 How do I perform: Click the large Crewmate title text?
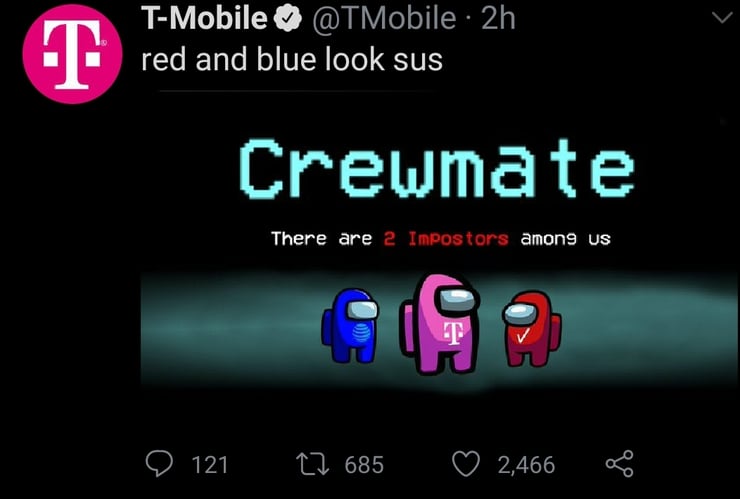point(437,168)
